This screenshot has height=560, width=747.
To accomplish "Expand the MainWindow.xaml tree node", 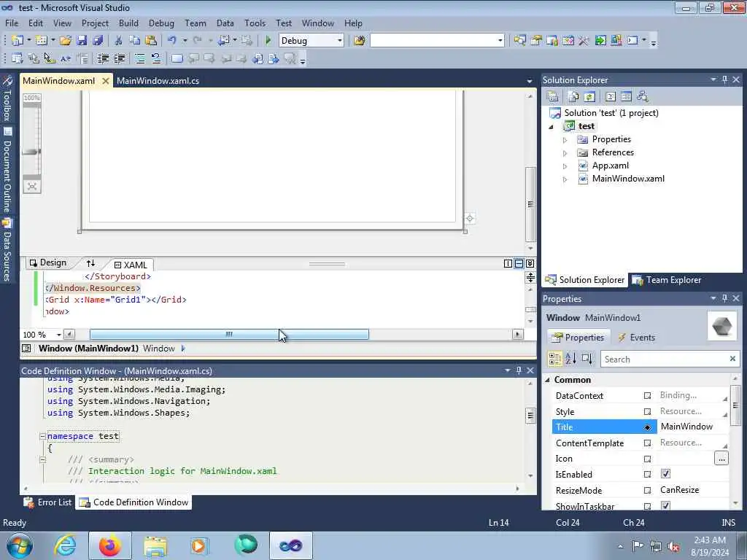I will coord(565,179).
